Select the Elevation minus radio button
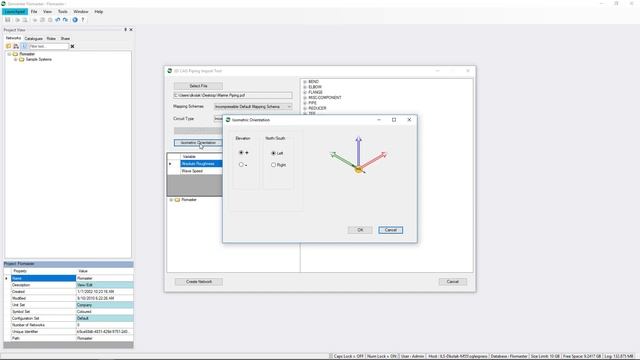 coord(241,164)
